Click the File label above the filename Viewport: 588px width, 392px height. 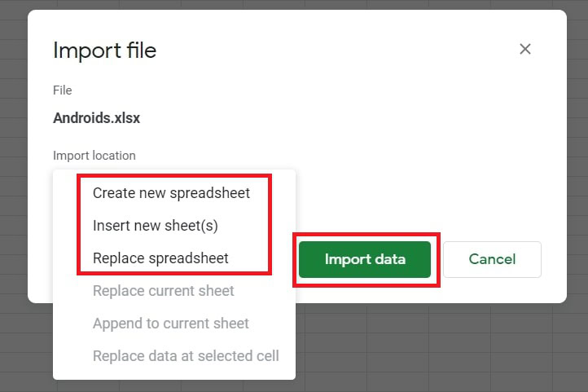[63, 90]
